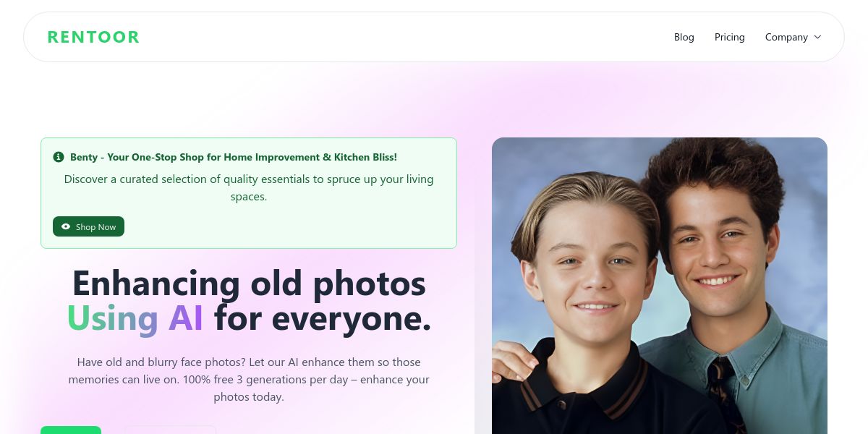
Task: Open the Blog page
Action: point(684,37)
